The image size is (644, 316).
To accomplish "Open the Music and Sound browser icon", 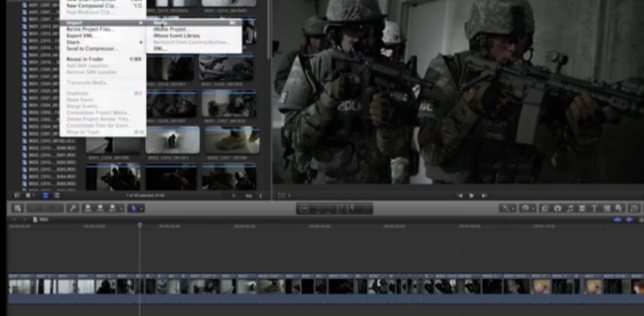I will point(569,208).
